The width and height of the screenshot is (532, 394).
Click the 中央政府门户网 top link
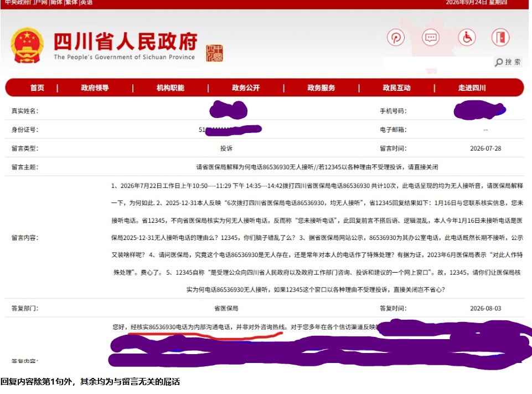(26, 2)
